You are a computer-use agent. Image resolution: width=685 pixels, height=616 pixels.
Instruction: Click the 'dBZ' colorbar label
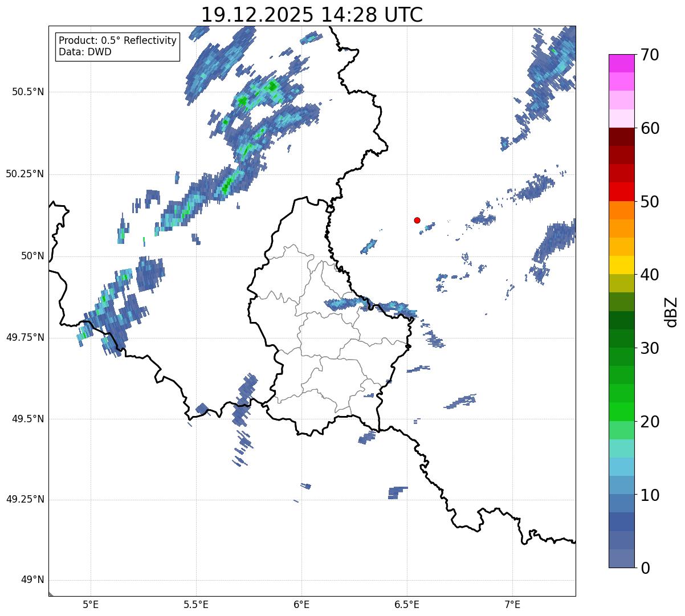671,312
